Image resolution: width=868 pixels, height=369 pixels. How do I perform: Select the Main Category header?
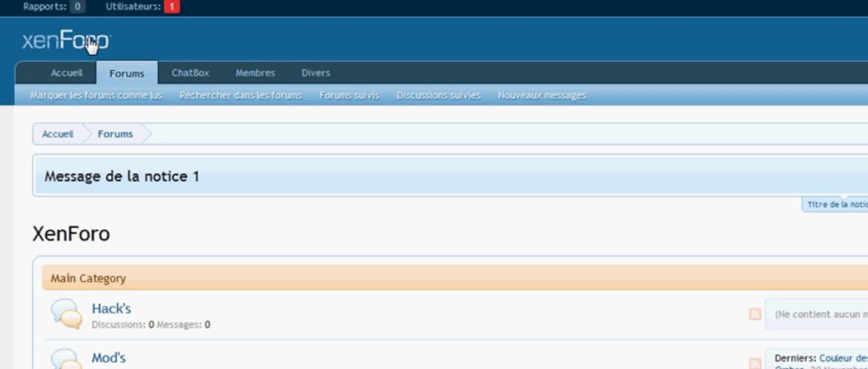point(455,278)
